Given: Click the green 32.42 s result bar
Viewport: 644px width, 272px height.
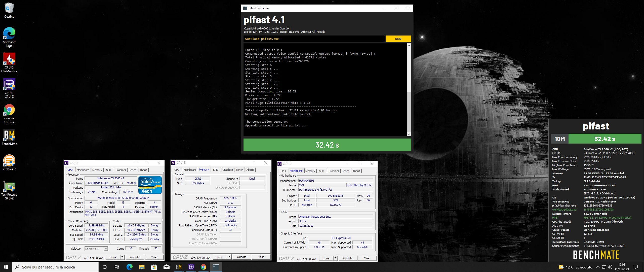Looking at the screenshot, I should 327,145.
